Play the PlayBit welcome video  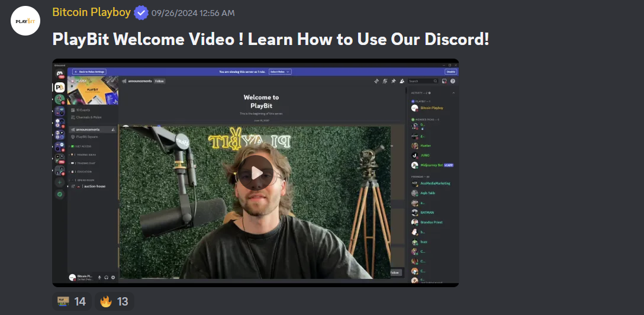click(255, 173)
